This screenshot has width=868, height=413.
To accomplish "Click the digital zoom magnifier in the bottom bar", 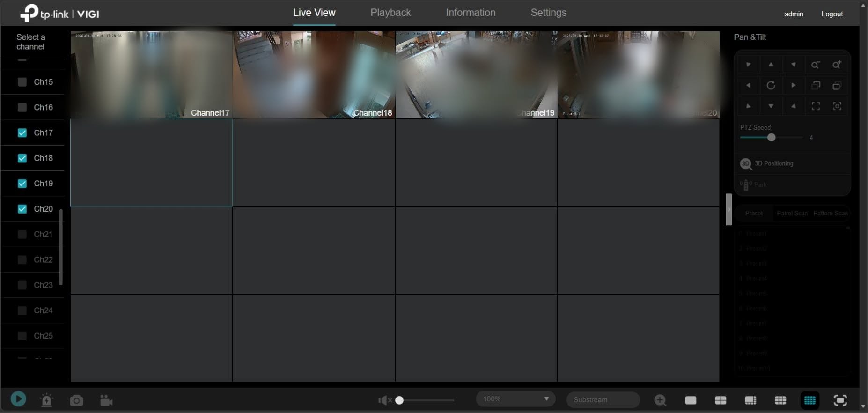I will click(660, 400).
